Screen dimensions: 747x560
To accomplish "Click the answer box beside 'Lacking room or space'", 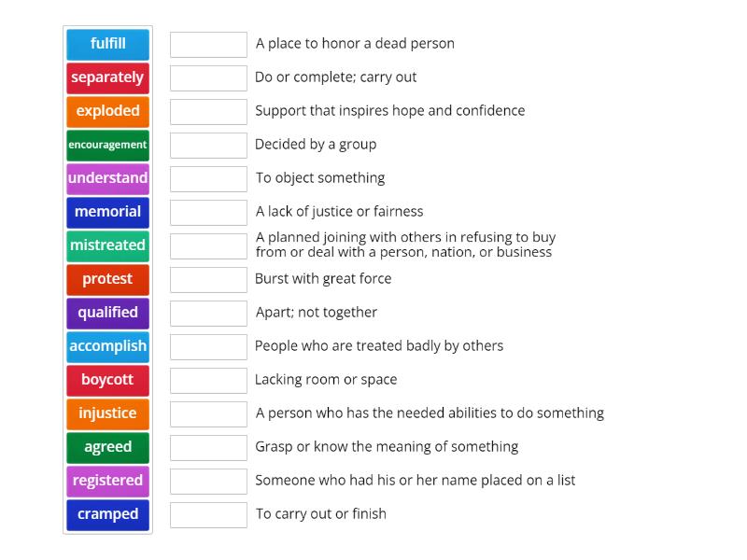I will [x=208, y=380].
